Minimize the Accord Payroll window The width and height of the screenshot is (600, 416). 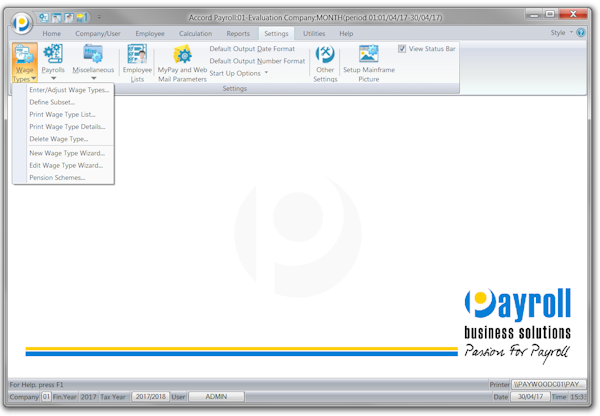pyautogui.click(x=534, y=14)
